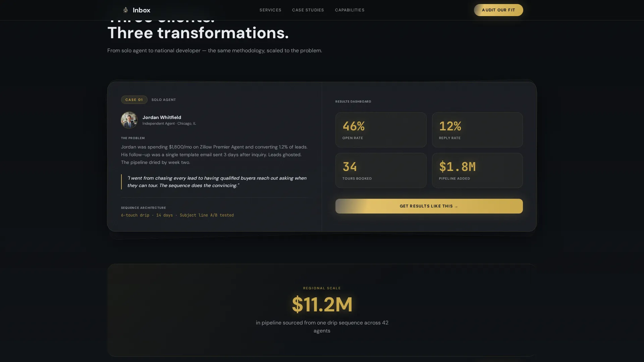The width and height of the screenshot is (644, 362).
Task: Click the Inbox logo icon
Action: tap(125, 10)
